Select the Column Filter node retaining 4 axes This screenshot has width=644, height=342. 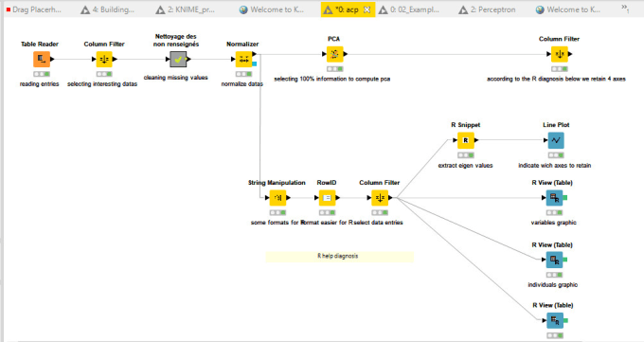(x=560, y=54)
